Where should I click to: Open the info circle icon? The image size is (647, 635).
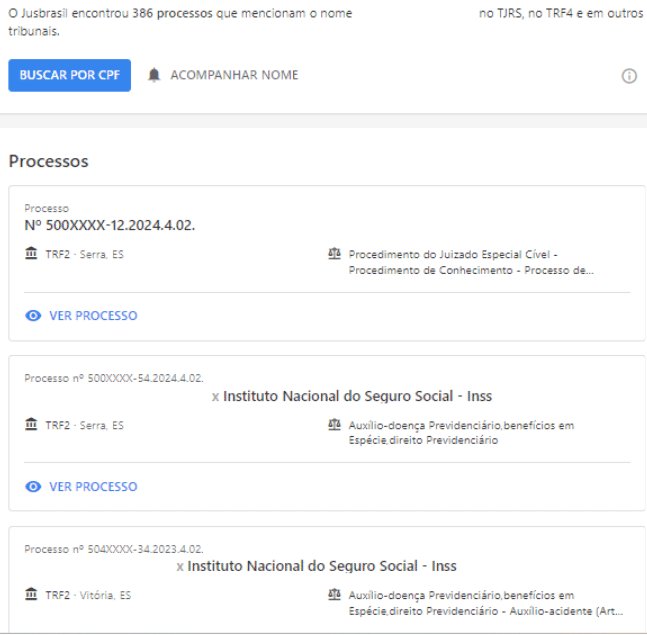[x=629, y=76]
